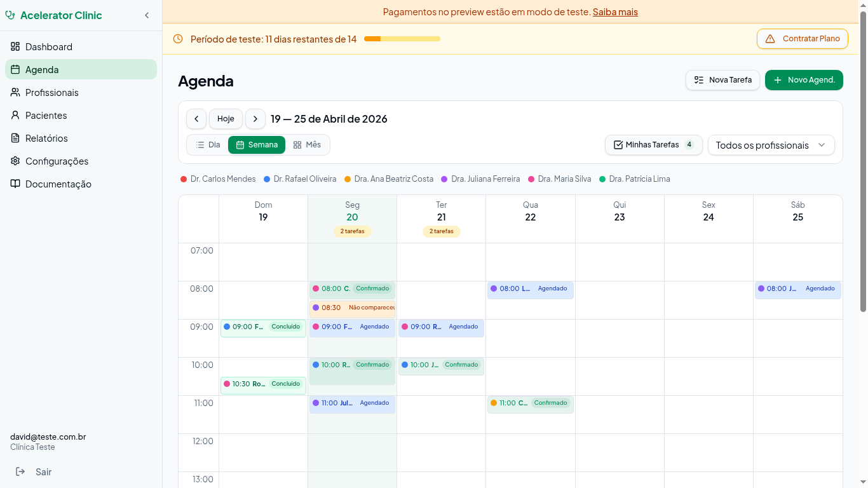Open Configurações in the sidebar
Image resolution: width=868 pixels, height=488 pixels.
(81, 161)
